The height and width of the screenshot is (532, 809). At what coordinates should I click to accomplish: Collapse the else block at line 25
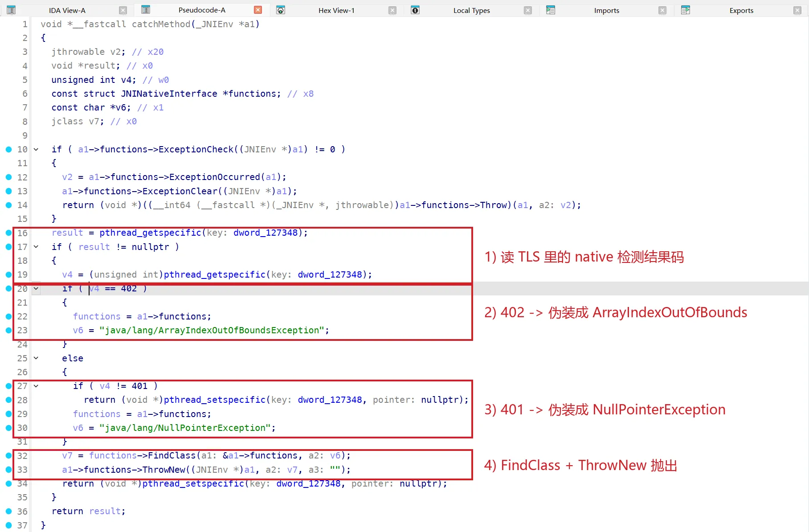tap(36, 358)
